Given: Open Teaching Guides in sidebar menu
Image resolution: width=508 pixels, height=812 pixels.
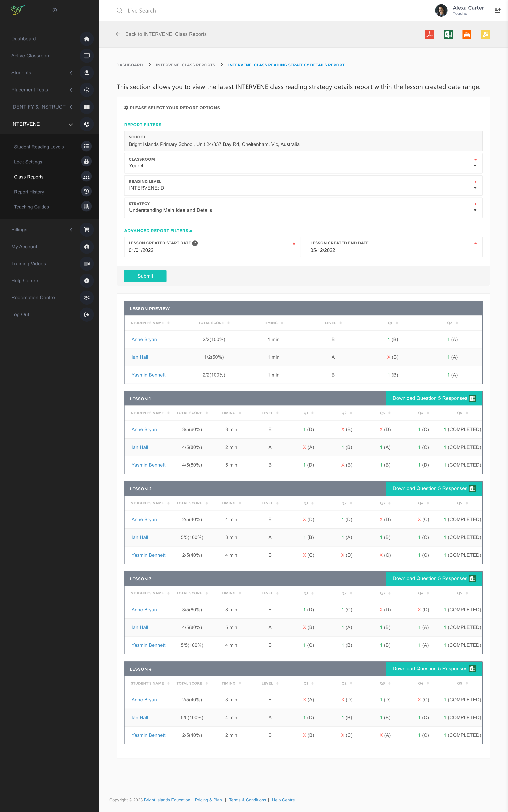Looking at the screenshot, I should [32, 207].
